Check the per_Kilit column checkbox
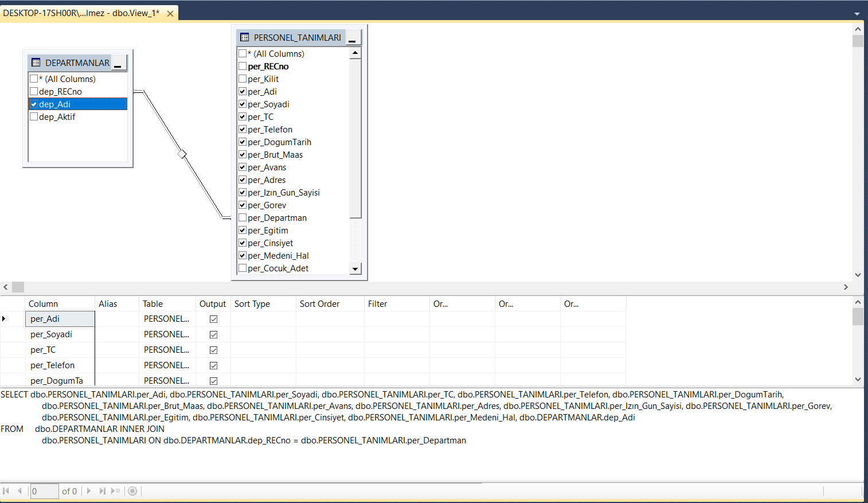868x503 pixels. (x=242, y=79)
